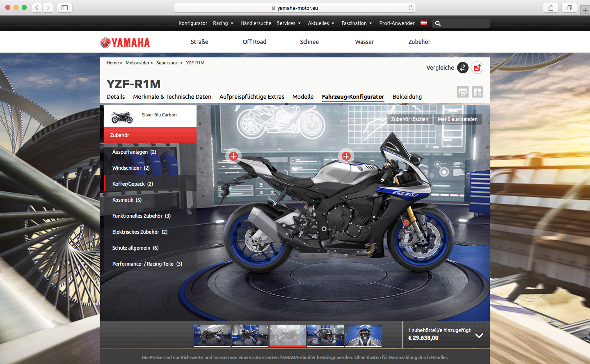Show the Safari sidebar
Image resolution: width=590 pixels, height=364 pixels.
[x=64, y=7]
